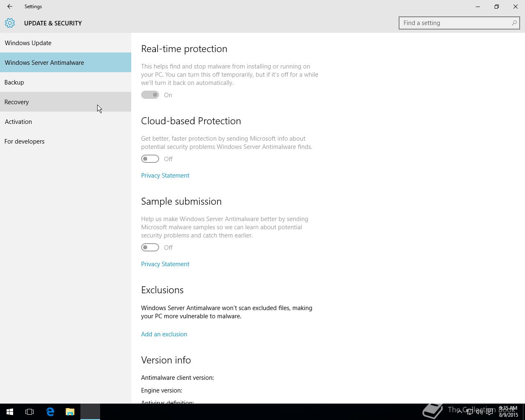Click the Add an exclusion link

(x=164, y=334)
